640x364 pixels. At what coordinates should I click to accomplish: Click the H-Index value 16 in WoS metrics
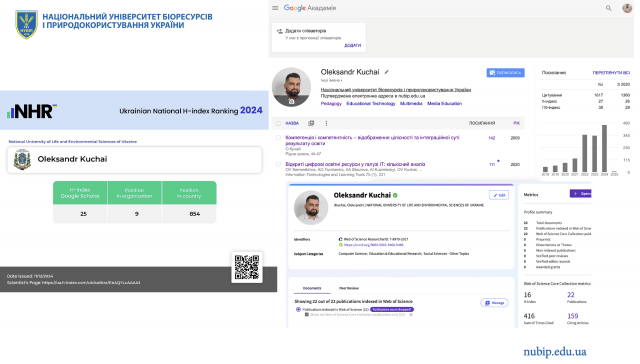click(x=527, y=295)
